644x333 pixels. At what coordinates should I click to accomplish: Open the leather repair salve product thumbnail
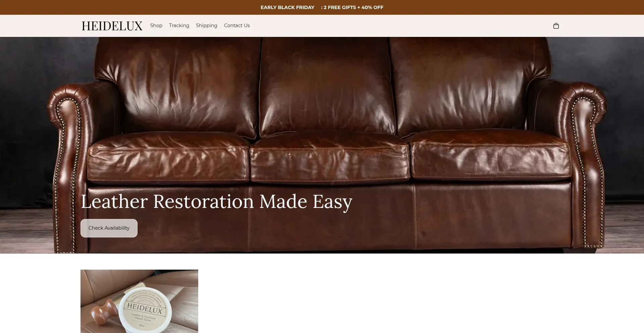click(139, 301)
